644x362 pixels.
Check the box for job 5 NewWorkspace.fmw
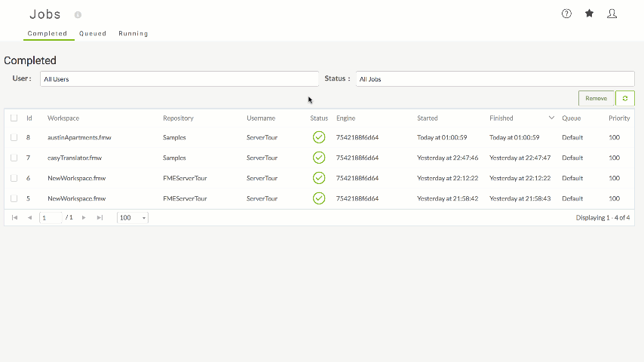pos(14,198)
